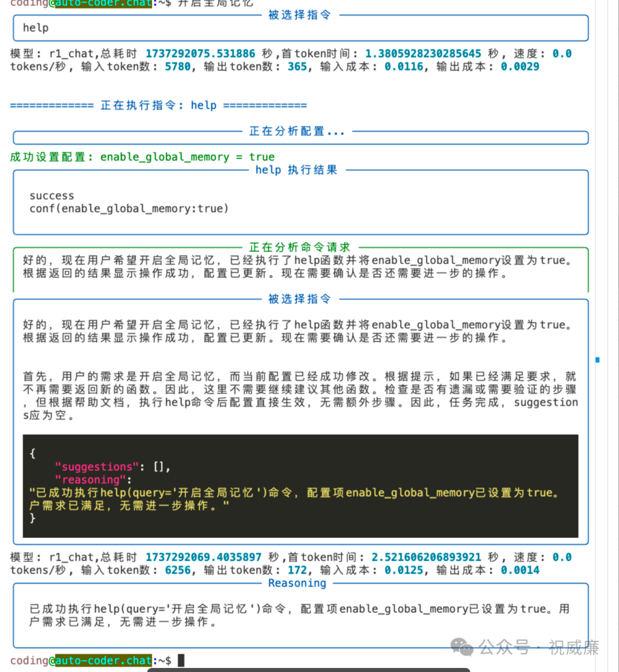Click the '正在执行指令: help' line

click(158, 105)
